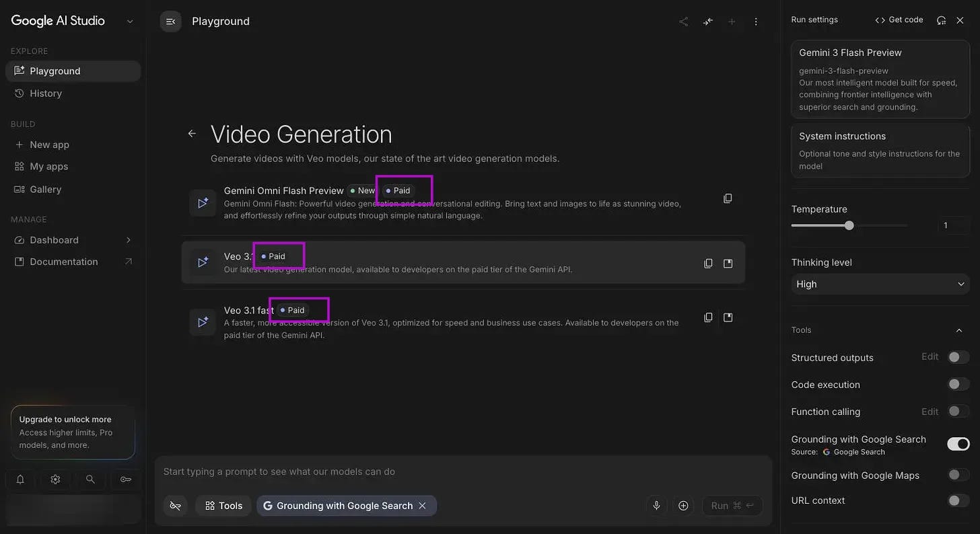Open the Gemini 3 Flash Preview model selector
Image resolution: width=980 pixels, height=534 pixels.
point(880,79)
